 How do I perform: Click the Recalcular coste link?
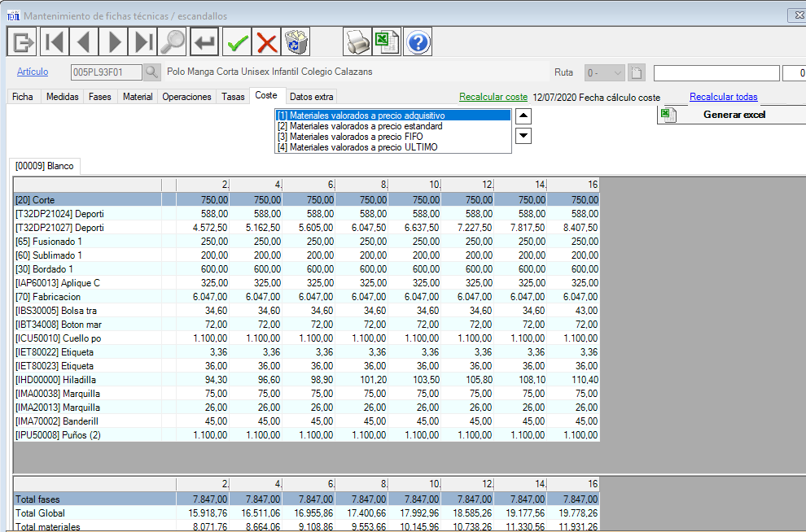[x=493, y=97]
